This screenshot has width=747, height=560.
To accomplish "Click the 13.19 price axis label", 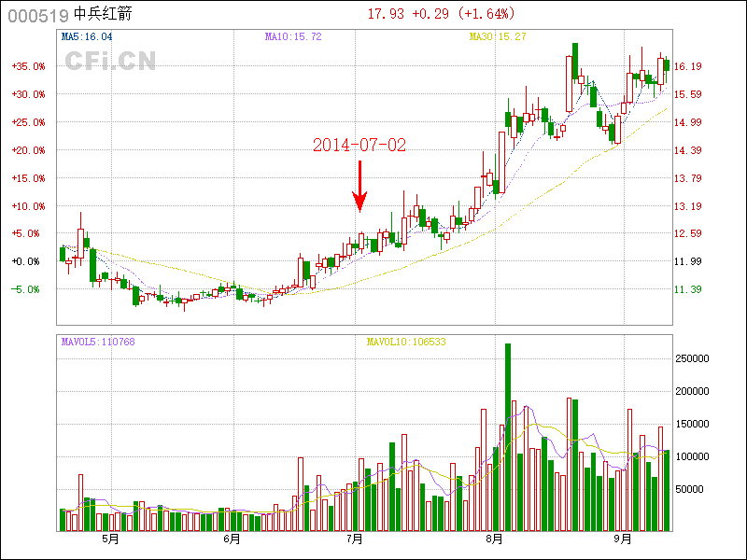I will coord(688,206).
